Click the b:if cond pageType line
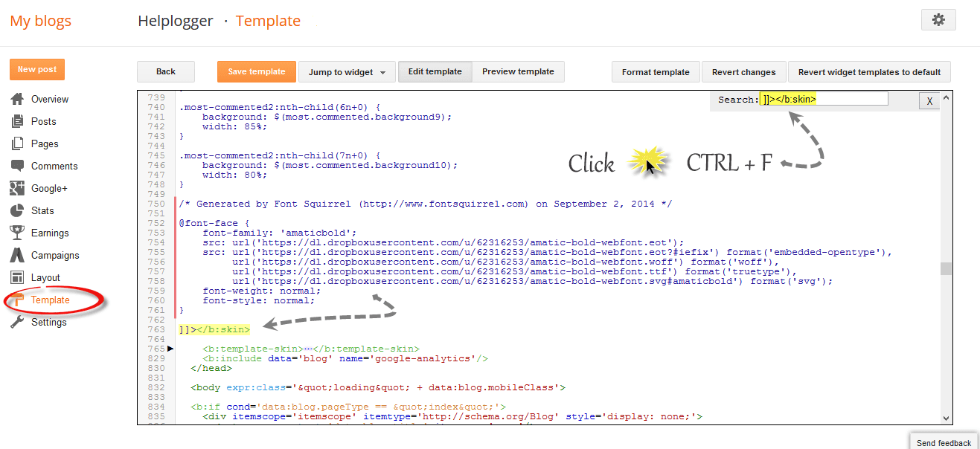980x449 pixels. [348, 407]
